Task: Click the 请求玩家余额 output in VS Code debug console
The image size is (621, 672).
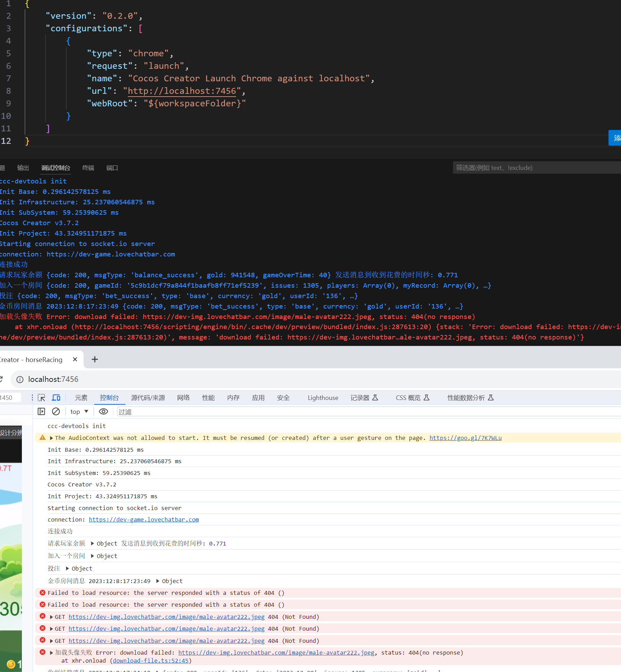Action: [229, 275]
